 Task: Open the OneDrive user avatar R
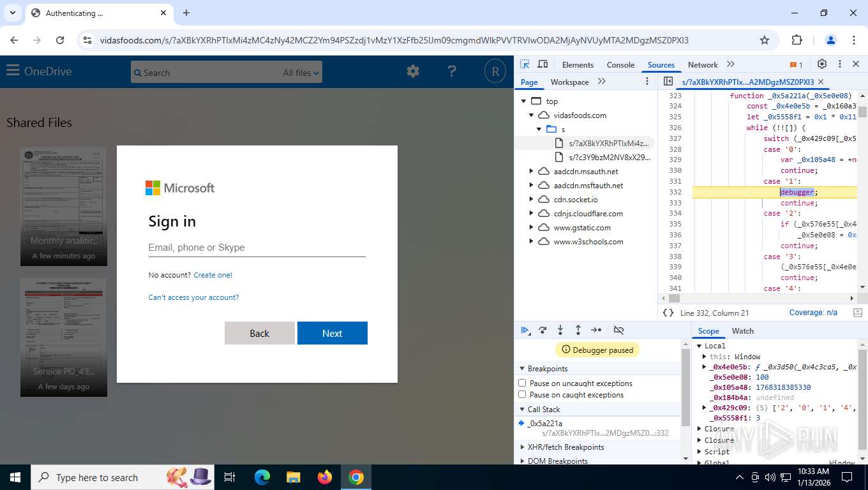495,71
